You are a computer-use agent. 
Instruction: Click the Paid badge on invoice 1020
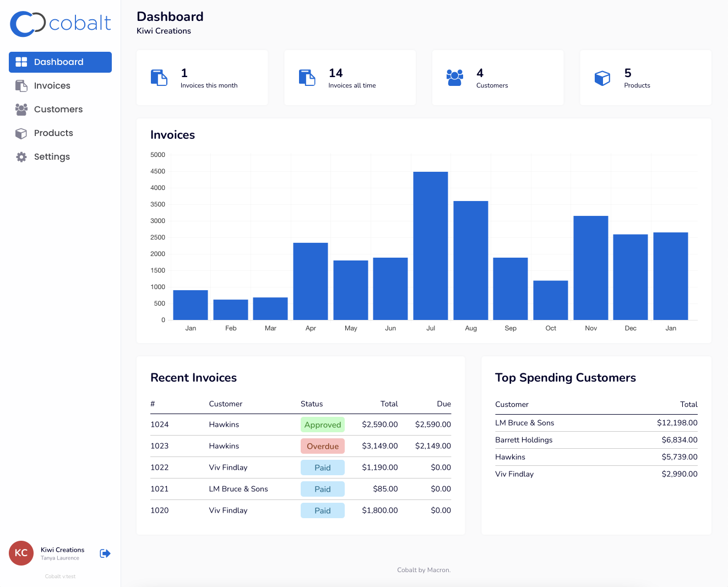(323, 510)
